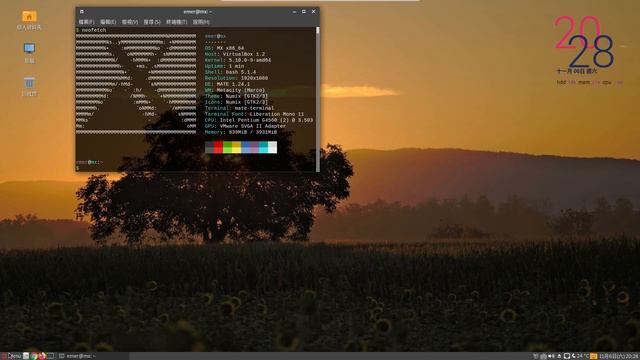This screenshot has height=360, width=640.
Task: Click the red color block in neofetch output
Action: click(x=218, y=147)
